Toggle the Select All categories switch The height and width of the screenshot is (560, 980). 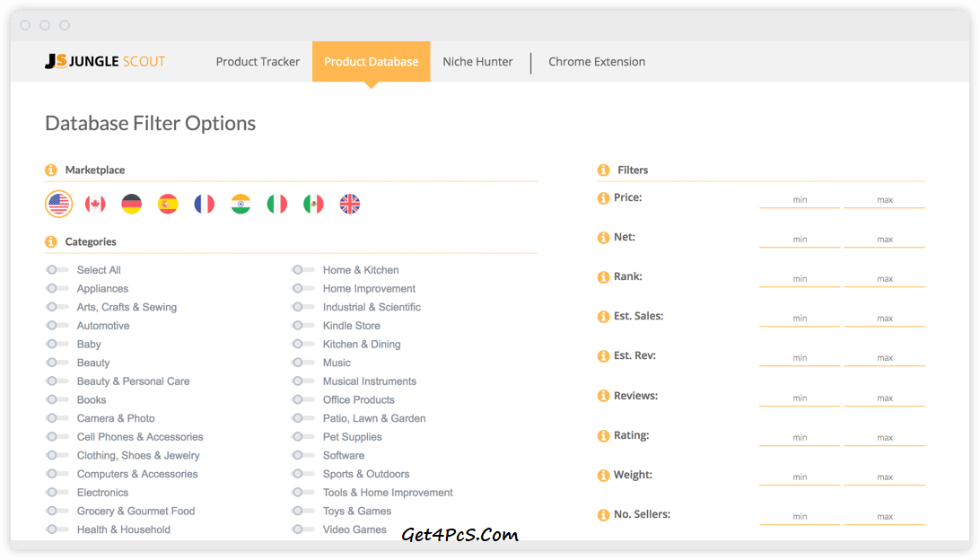click(x=57, y=270)
